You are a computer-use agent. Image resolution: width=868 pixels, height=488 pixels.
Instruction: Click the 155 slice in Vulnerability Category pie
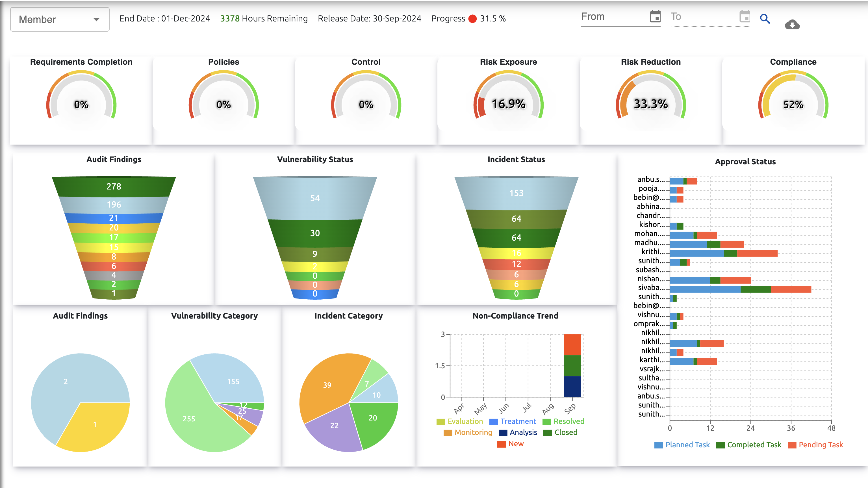click(233, 382)
